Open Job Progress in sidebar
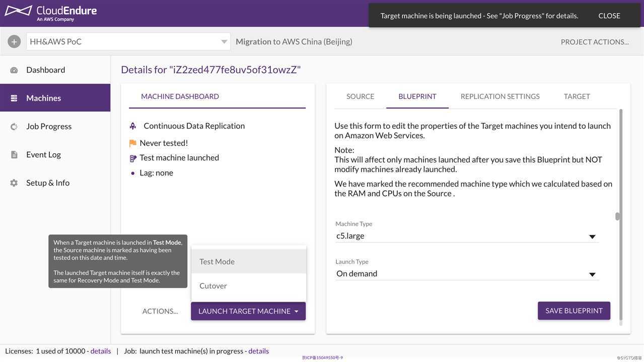This screenshot has width=644, height=362. pos(55,127)
